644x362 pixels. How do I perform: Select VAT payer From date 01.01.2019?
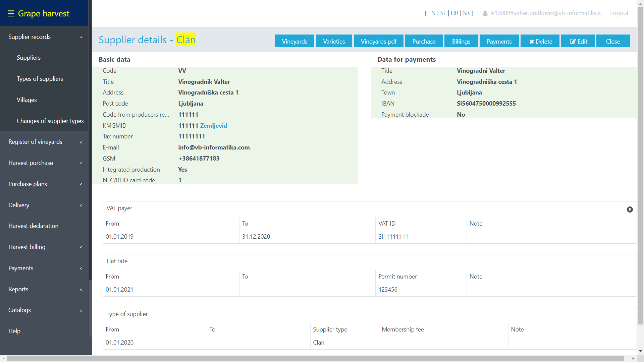119,237
